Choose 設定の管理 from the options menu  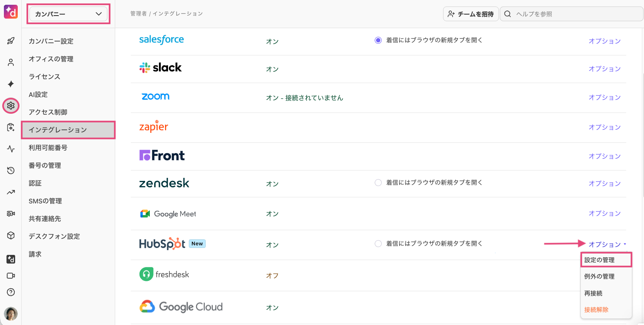pyautogui.click(x=606, y=260)
